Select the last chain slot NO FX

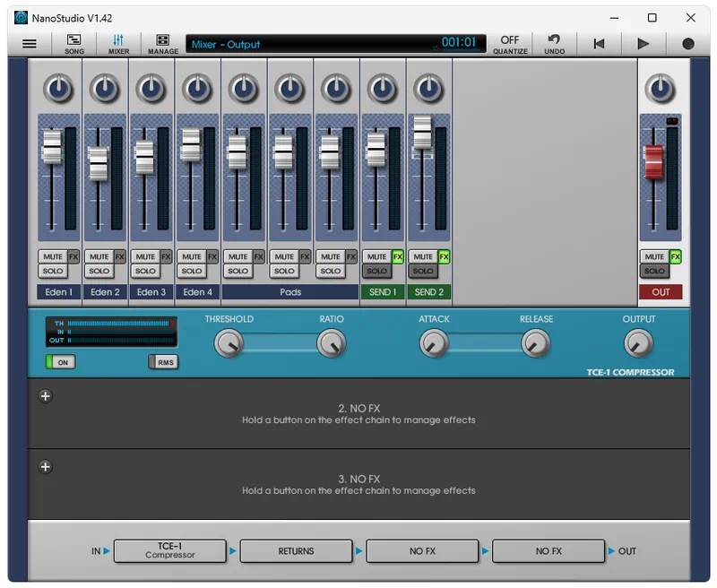pos(549,550)
